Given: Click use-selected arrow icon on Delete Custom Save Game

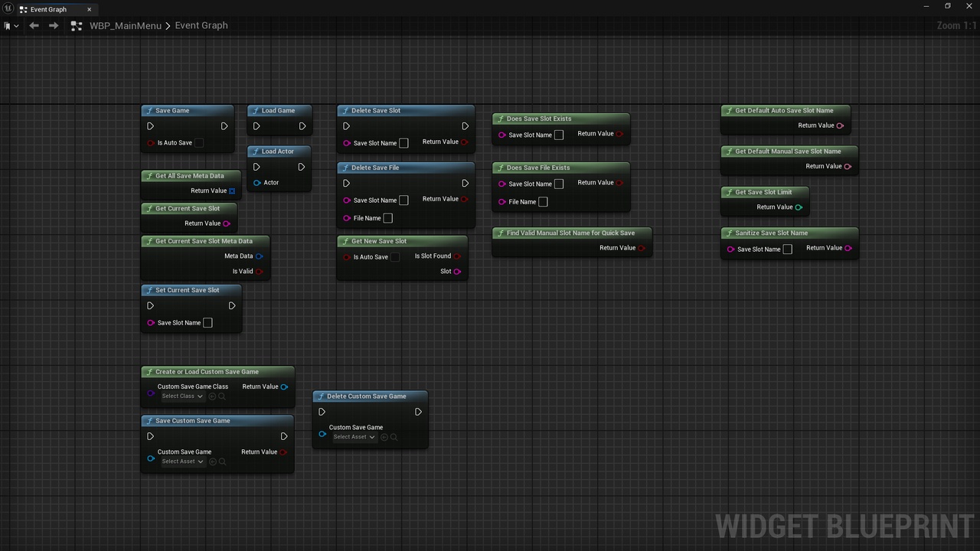Looking at the screenshot, I should [x=384, y=437].
